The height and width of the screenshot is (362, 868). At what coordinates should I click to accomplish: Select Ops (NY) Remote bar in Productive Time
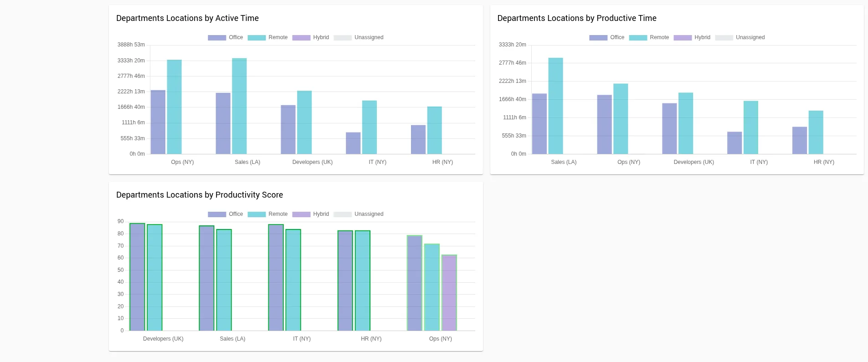621,119
